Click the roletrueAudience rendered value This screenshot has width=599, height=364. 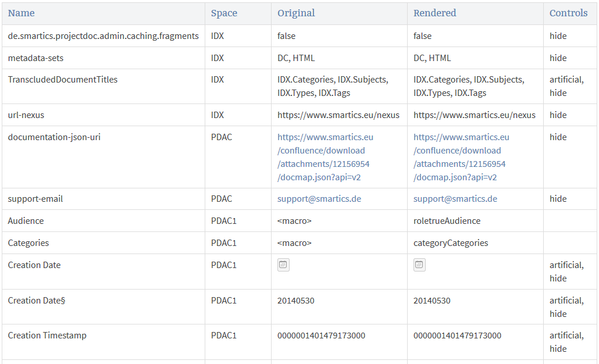click(447, 221)
